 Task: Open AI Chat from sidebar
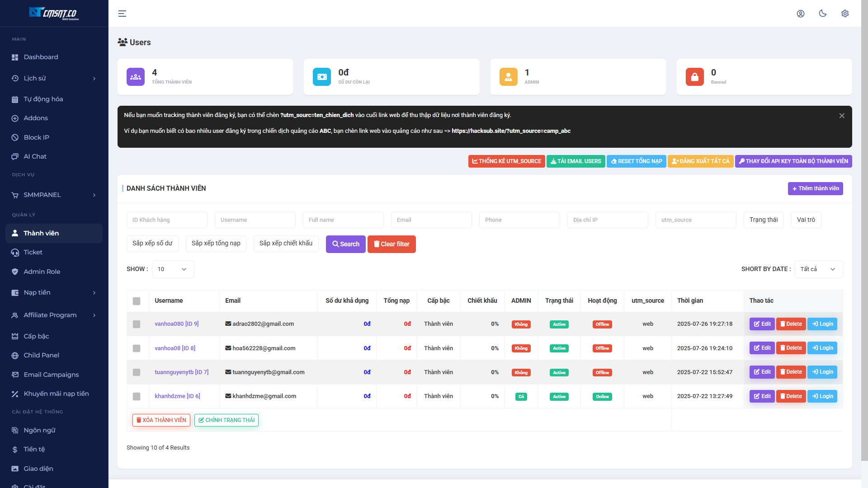click(54, 156)
